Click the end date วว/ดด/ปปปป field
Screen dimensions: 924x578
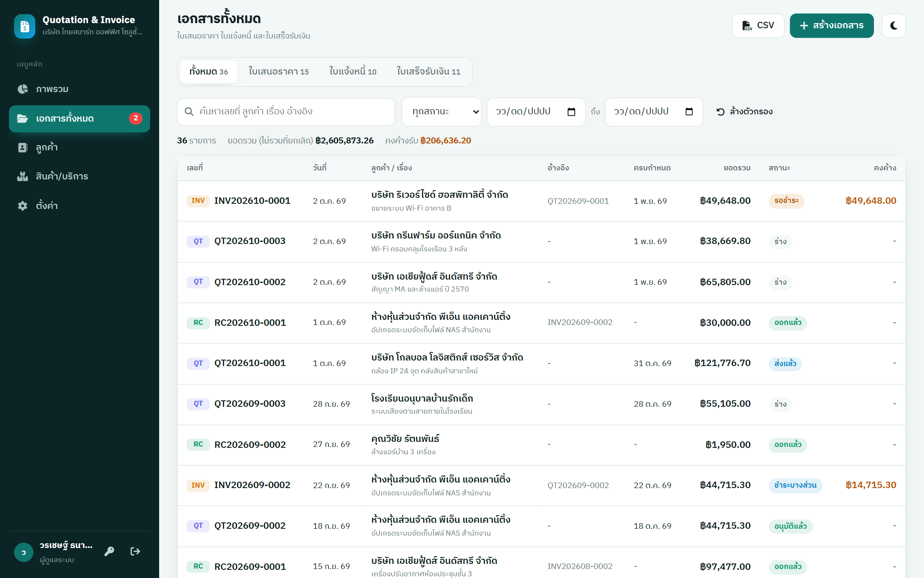(654, 112)
